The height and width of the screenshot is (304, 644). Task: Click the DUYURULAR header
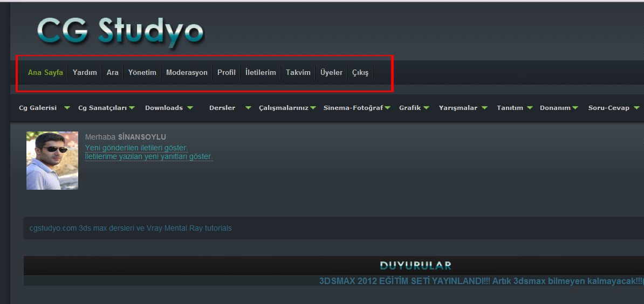point(416,265)
